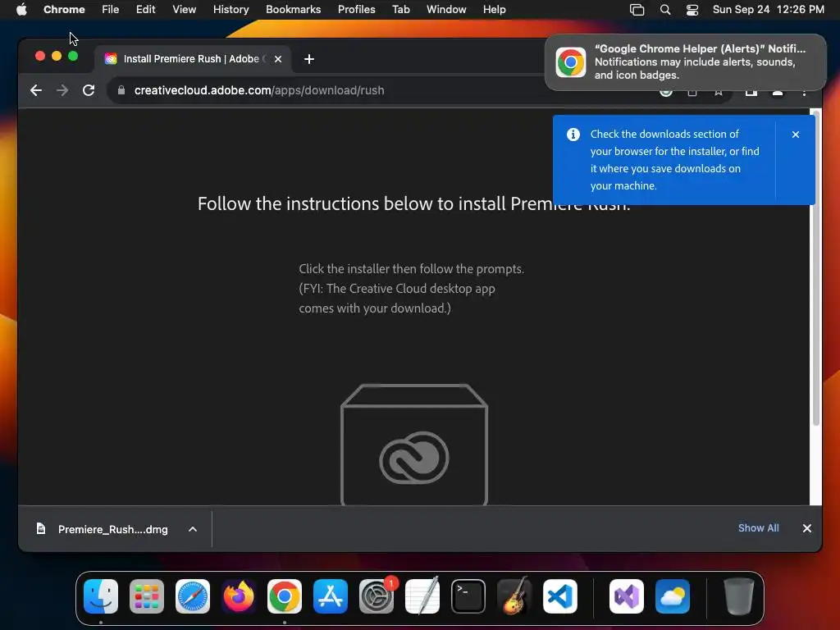Click the Chrome icon in the Dock

[285, 596]
